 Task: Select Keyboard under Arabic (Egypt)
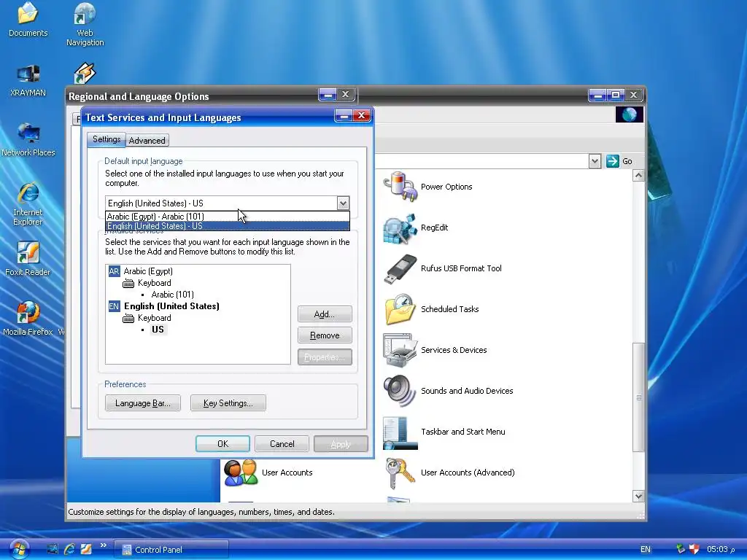(155, 283)
